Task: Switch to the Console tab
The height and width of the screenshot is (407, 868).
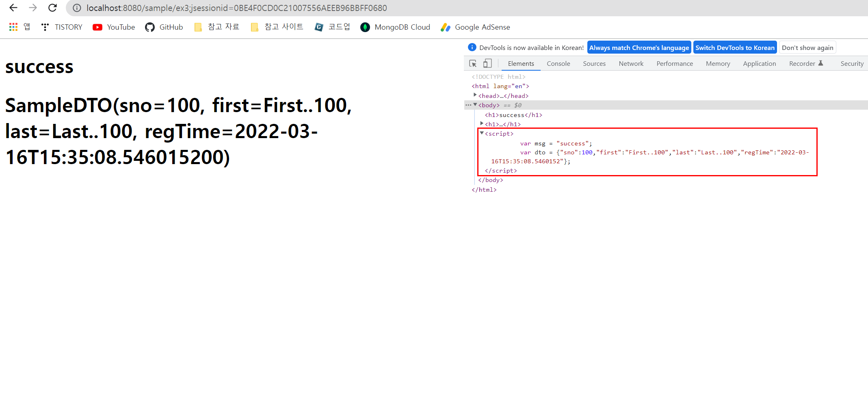Action: click(558, 63)
